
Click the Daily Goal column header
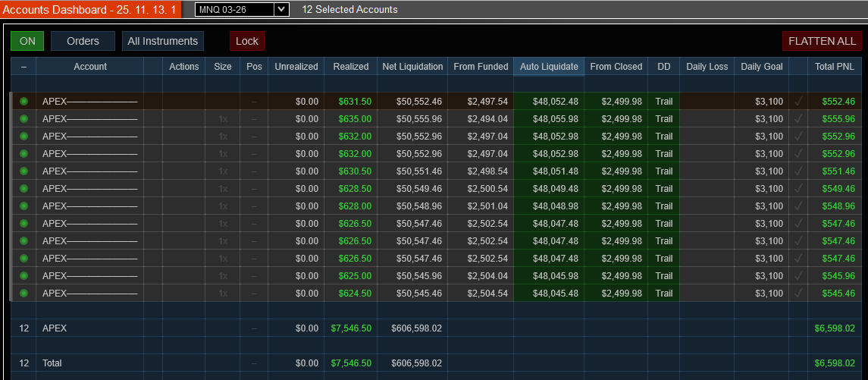762,67
